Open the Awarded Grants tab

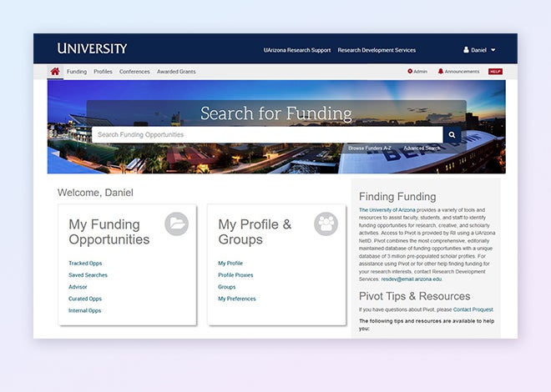coord(176,72)
